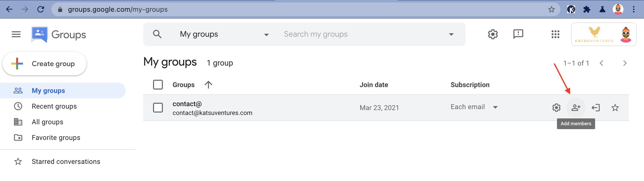Tick the contact@ group checkbox
The height and width of the screenshot is (181, 644).
158,108
